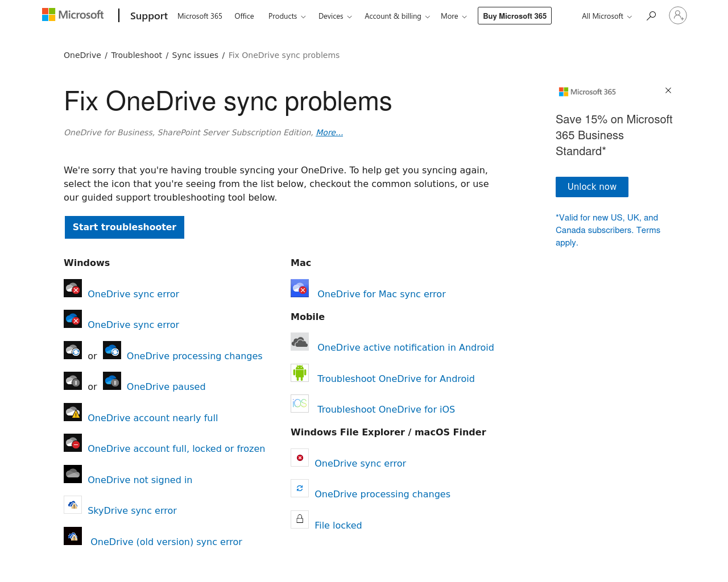This screenshot has width=728, height=582.
Task: Open File Explorer OneDrive sync error link
Action: (360, 463)
